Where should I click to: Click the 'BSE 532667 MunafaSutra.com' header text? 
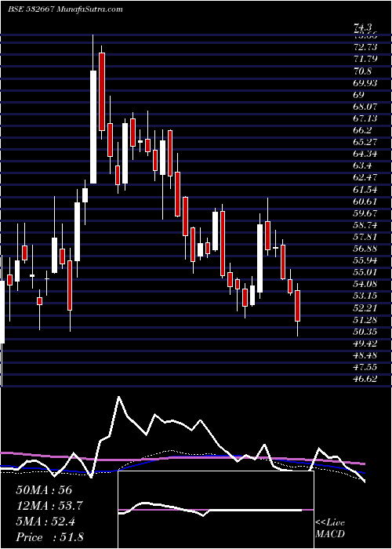click(x=65, y=9)
